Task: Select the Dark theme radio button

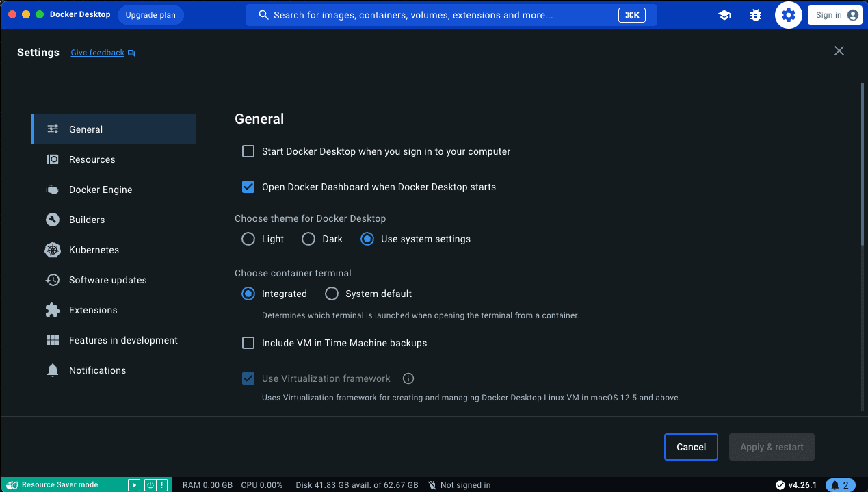Action: pos(308,239)
